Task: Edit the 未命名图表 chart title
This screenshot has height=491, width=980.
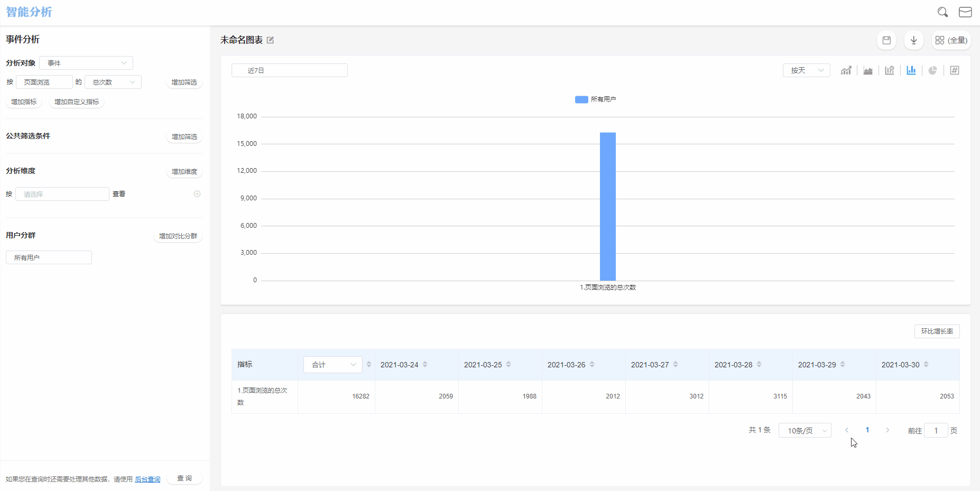Action: click(271, 40)
